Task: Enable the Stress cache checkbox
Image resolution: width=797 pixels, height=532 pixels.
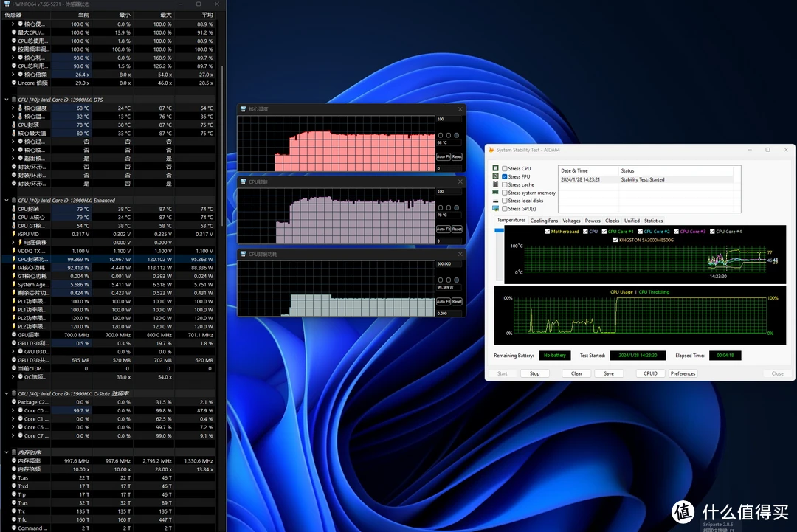Action: tap(504, 184)
